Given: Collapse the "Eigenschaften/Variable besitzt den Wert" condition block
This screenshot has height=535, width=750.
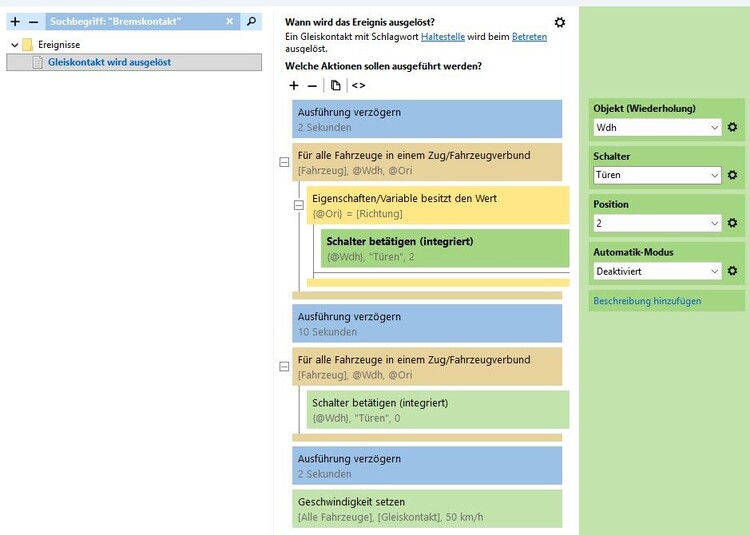Looking at the screenshot, I should coord(298,205).
